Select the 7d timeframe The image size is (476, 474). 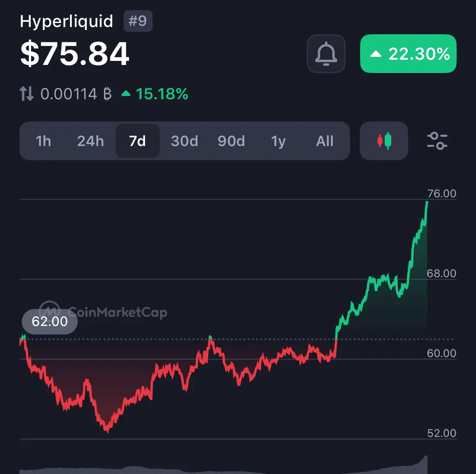138,141
